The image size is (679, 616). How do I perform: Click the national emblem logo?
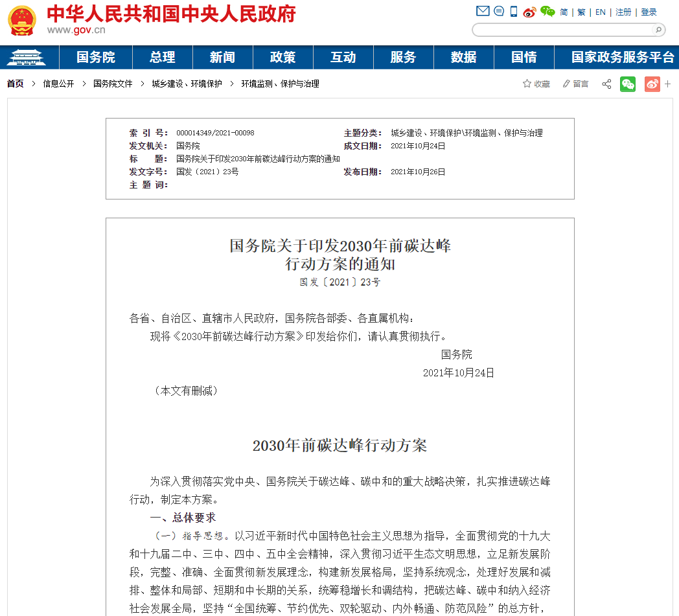click(x=22, y=19)
